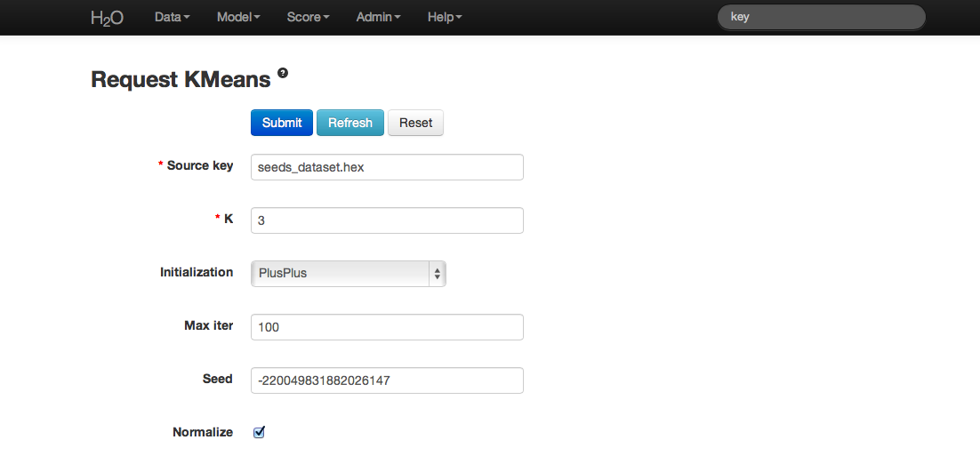The width and height of the screenshot is (980, 456).
Task: Click the Request KMeans heading
Action: 181,80
